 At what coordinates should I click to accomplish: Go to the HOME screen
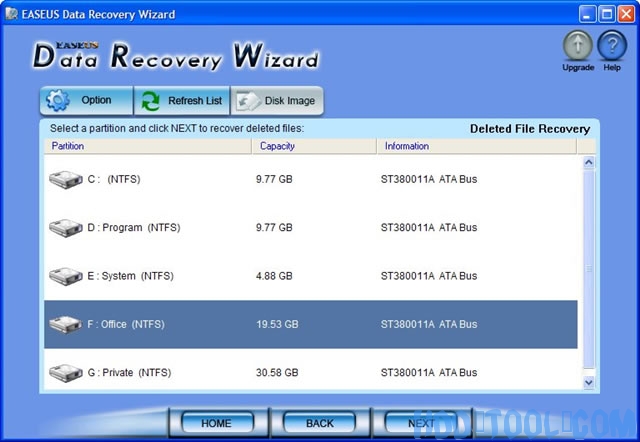coord(217,423)
